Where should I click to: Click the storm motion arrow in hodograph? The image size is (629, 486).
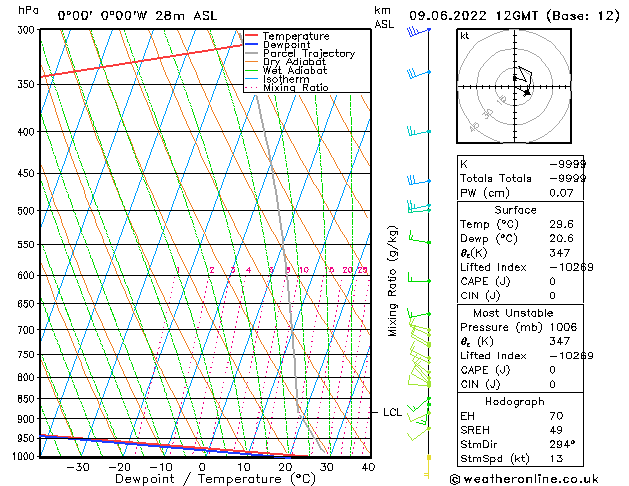click(x=524, y=92)
